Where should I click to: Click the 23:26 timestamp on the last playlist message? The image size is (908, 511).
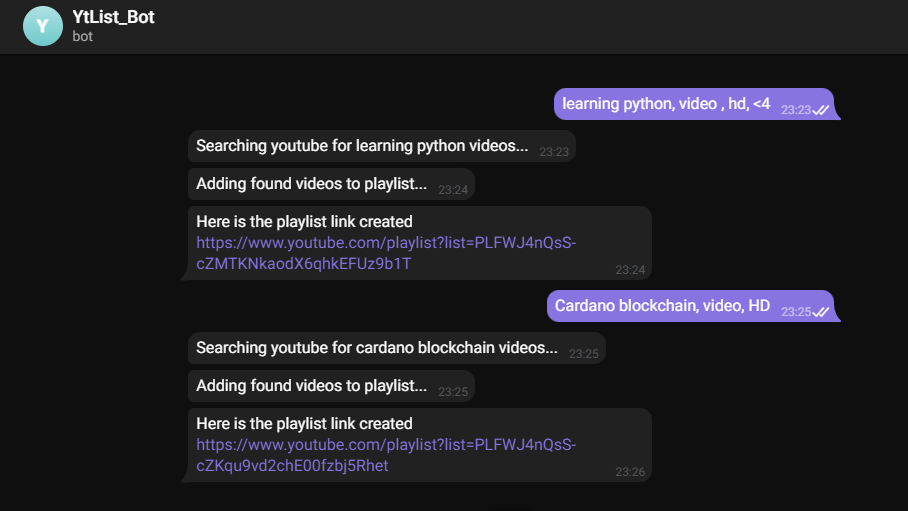630,472
